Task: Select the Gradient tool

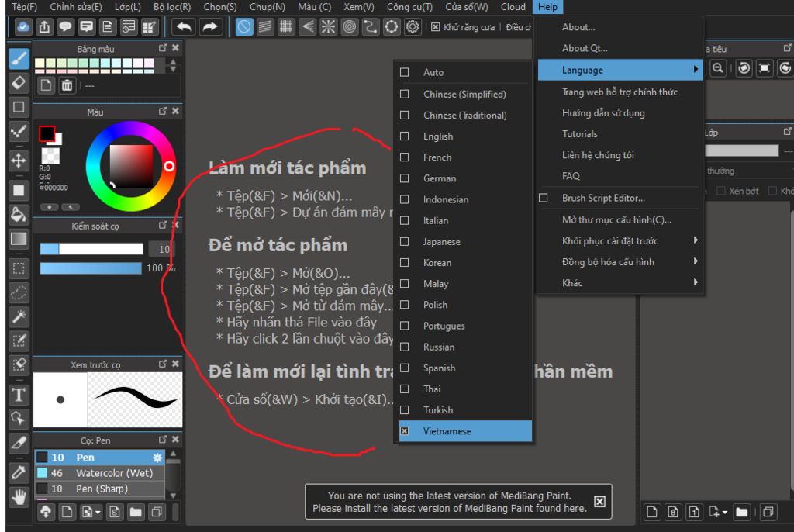Action: pos(19,239)
